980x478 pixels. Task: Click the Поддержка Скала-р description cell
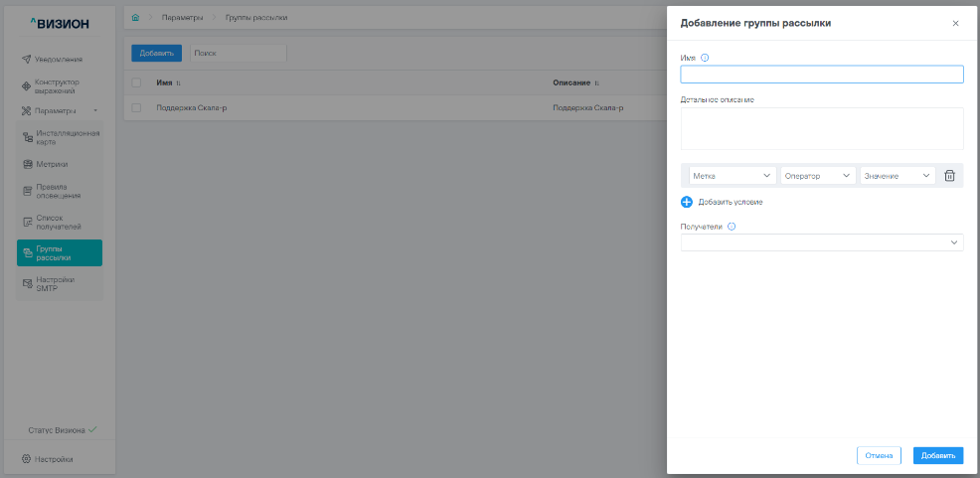(588, 108)
